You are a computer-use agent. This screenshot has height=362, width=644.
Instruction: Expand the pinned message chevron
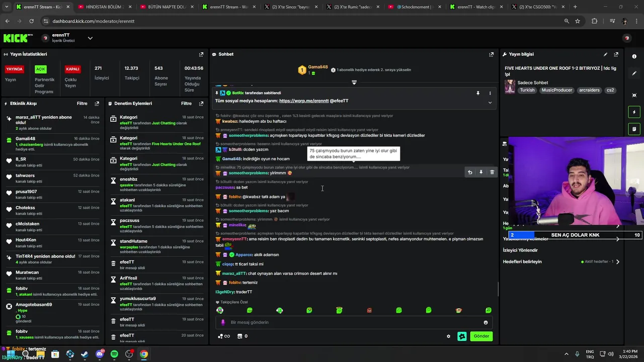[x=490, y=103]
